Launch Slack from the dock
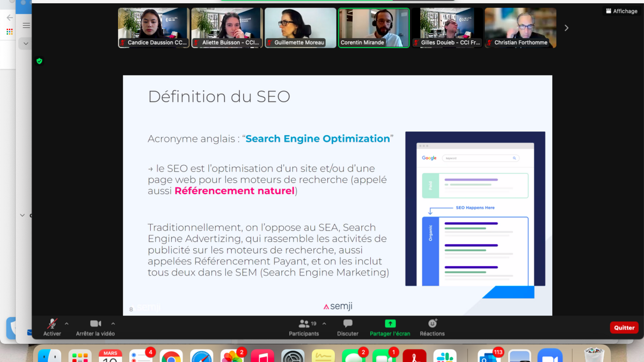 tap(445, 356)
